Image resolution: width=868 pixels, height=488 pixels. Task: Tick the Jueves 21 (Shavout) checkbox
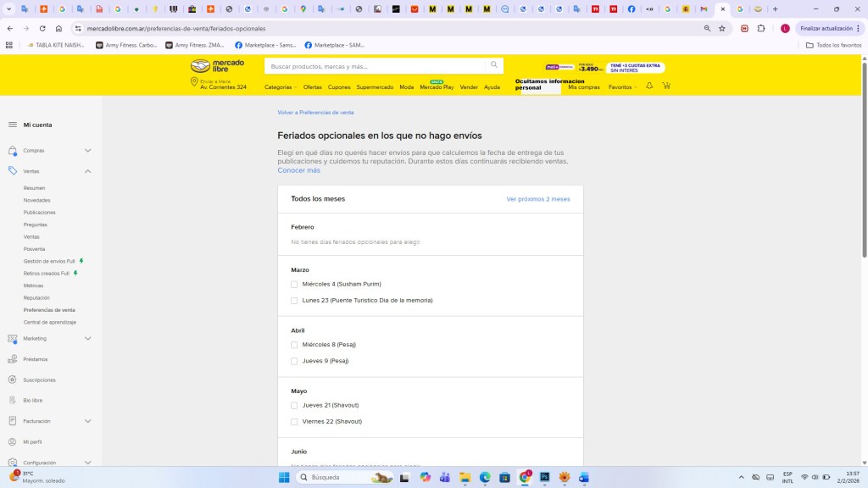[x=294, y=405]
